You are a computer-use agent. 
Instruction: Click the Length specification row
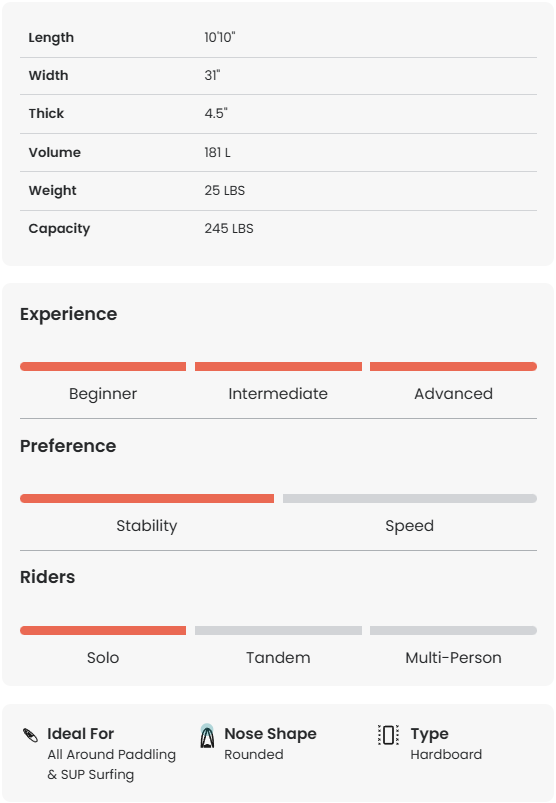click(278, 38)
